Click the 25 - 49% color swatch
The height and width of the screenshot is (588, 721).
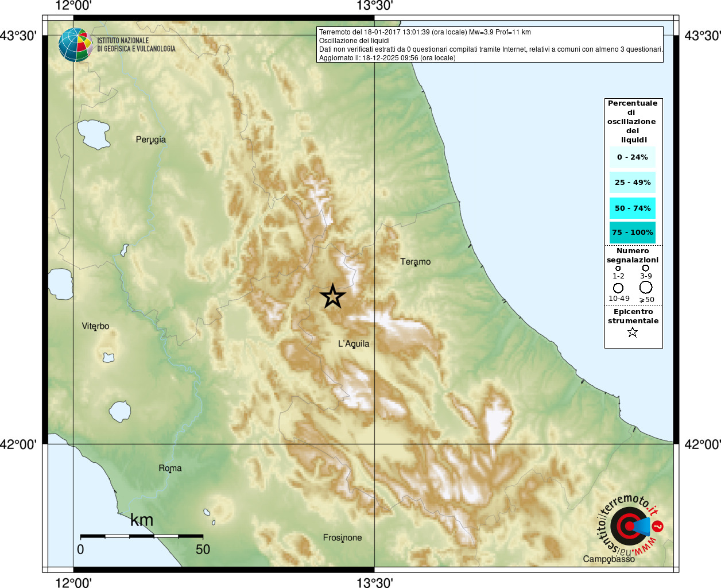[633, 182]
